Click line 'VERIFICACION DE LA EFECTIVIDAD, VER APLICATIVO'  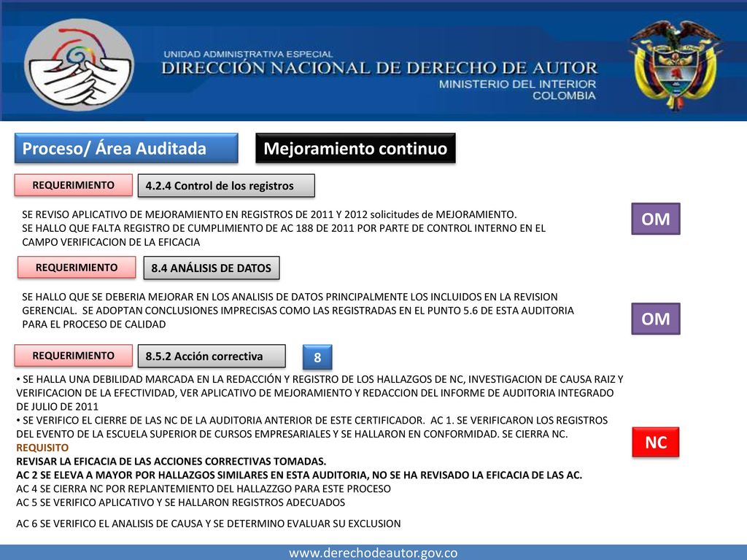315,393
